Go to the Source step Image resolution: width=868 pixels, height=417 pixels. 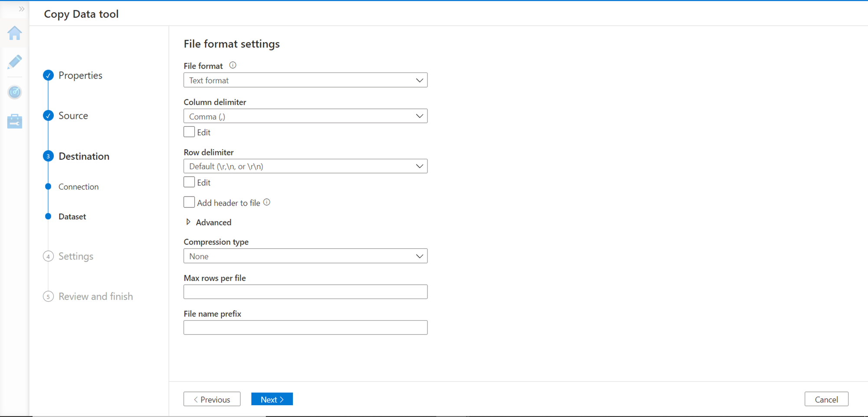click(73, 116)
